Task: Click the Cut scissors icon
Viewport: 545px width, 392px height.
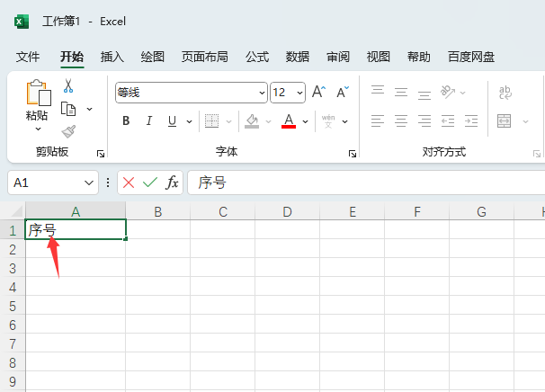Action: coord(68,85)
